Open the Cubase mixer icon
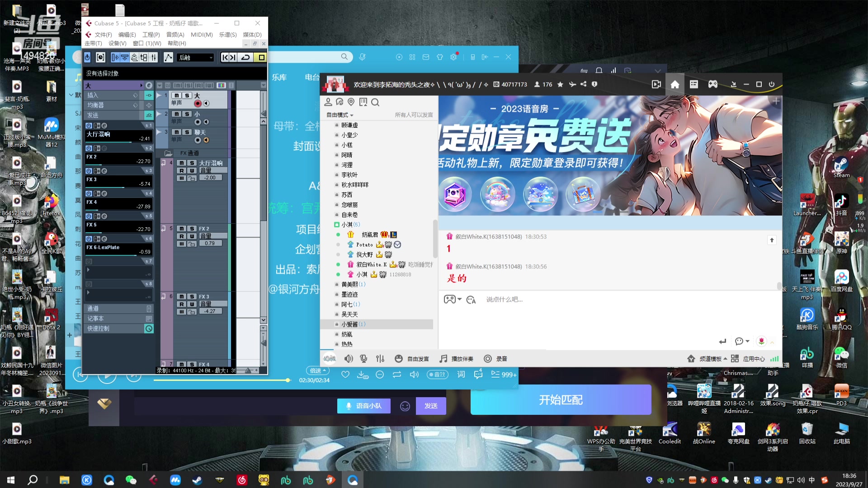Image resolution: width=868 pixels, height=488 pixels. tap(154, 57)
